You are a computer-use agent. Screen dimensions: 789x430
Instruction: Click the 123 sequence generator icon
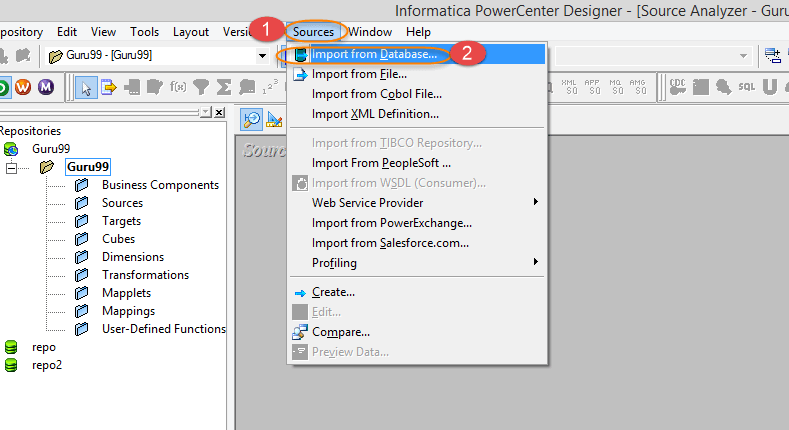pos(270,87)
